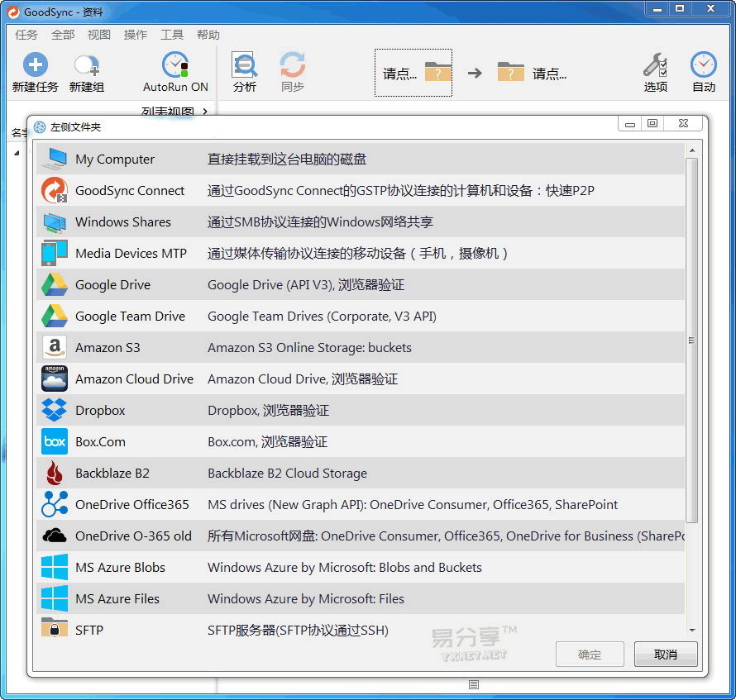Viewport: 736px width, 700px height.
Task: Open the 全部 menu
Action: 63,35
